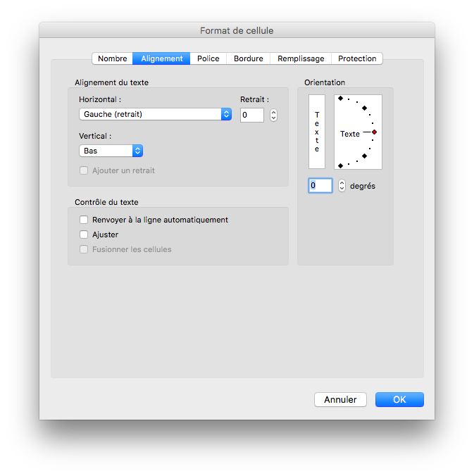Click the degrés input field
The image size is (474, 476).
tap(320, 185)
